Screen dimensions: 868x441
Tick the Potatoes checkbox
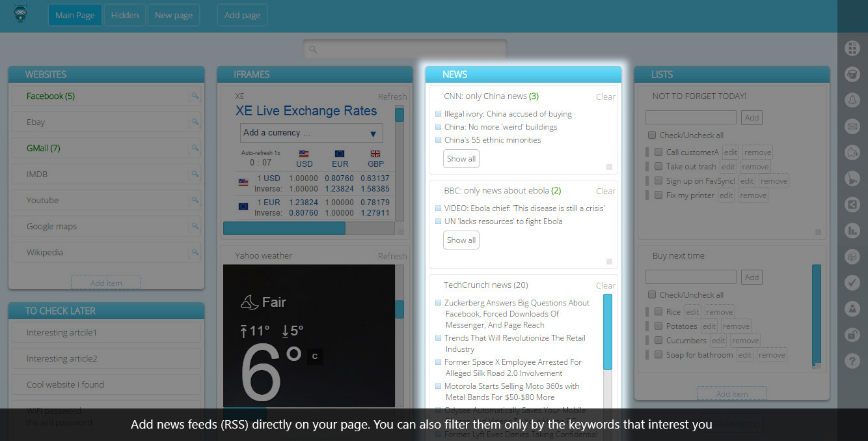tap(658, 326)
